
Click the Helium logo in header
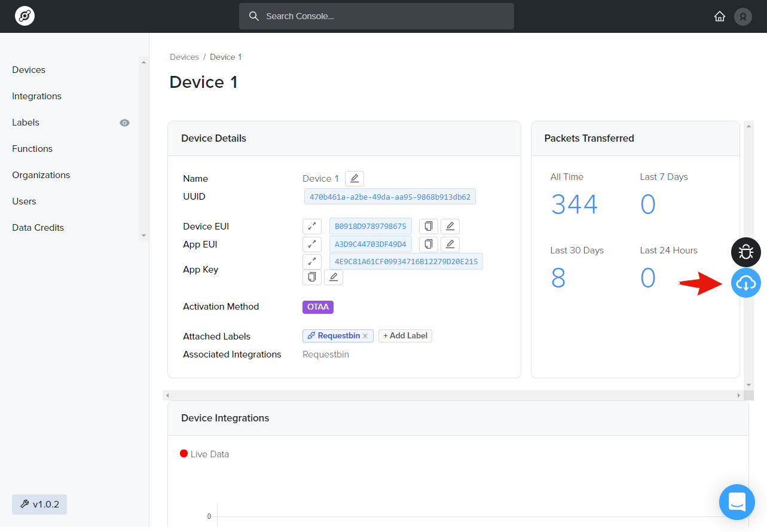(25, 16)
